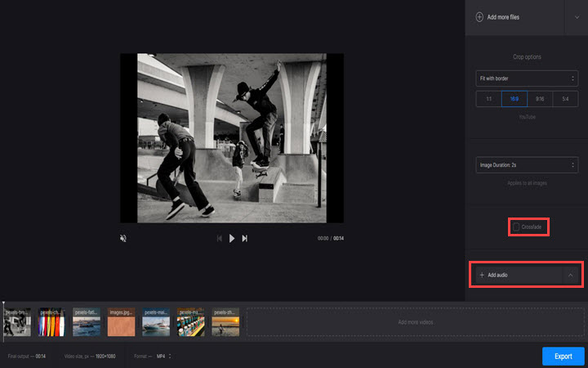The width and height of the screenshot is (588, 368).
Task: Click the Add more videos drop area
Action: coord(416,322)
